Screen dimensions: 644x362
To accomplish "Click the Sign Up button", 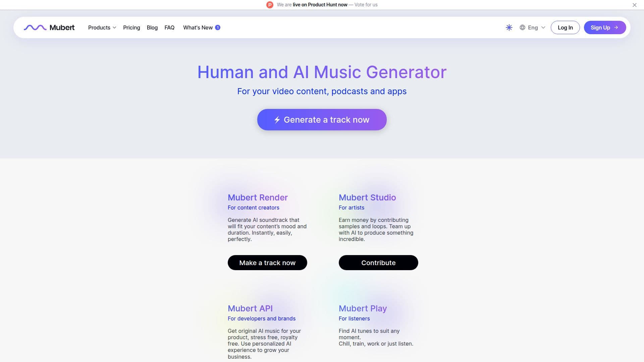I will point(605,27).
